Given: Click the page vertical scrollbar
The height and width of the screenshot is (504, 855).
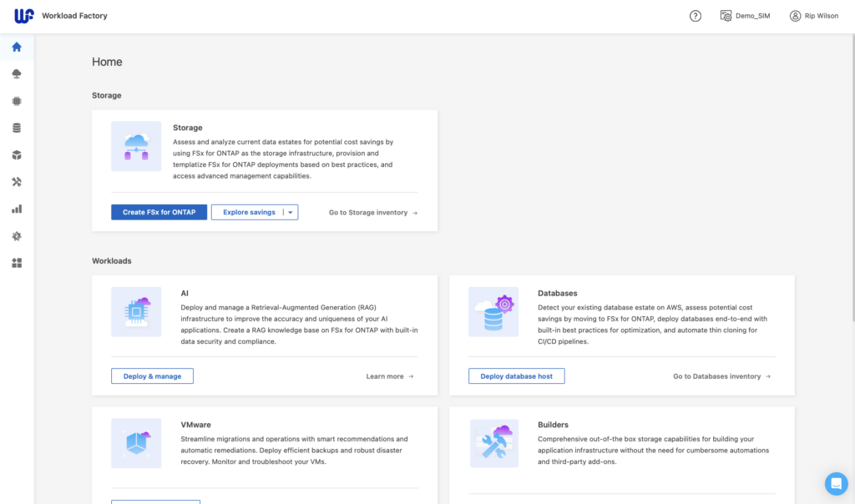Looking at the screenshot, I should (852, 178).
